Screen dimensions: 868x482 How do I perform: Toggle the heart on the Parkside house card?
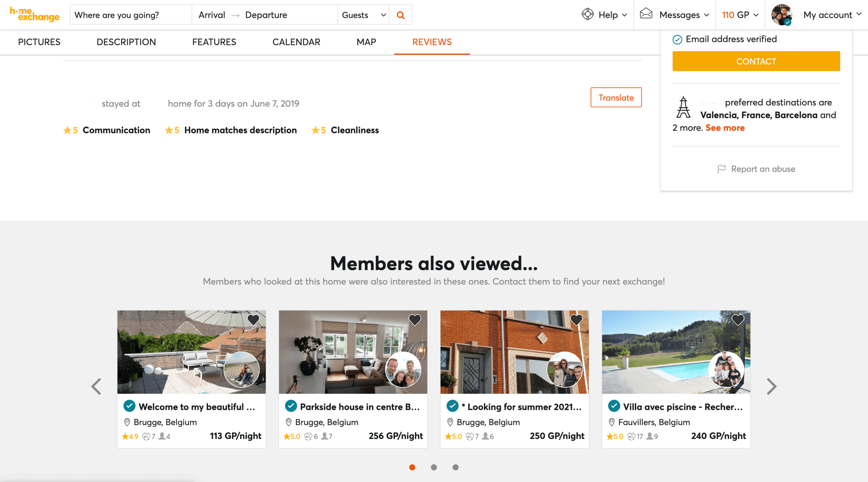414,319
